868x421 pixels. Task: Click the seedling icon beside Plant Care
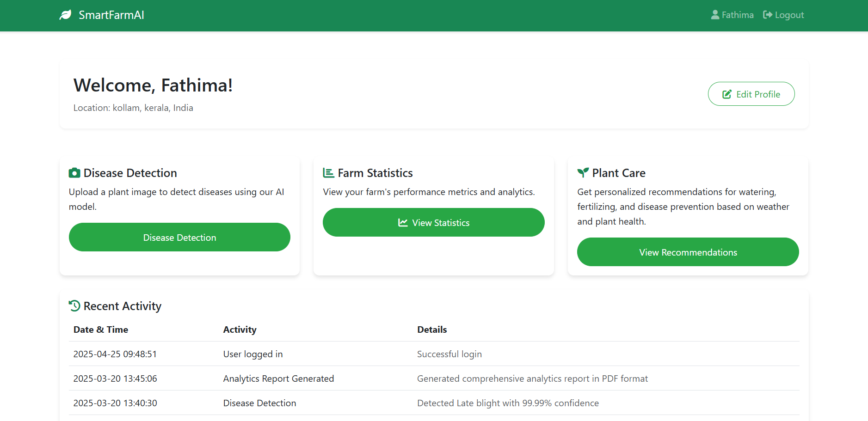(583, 173)
